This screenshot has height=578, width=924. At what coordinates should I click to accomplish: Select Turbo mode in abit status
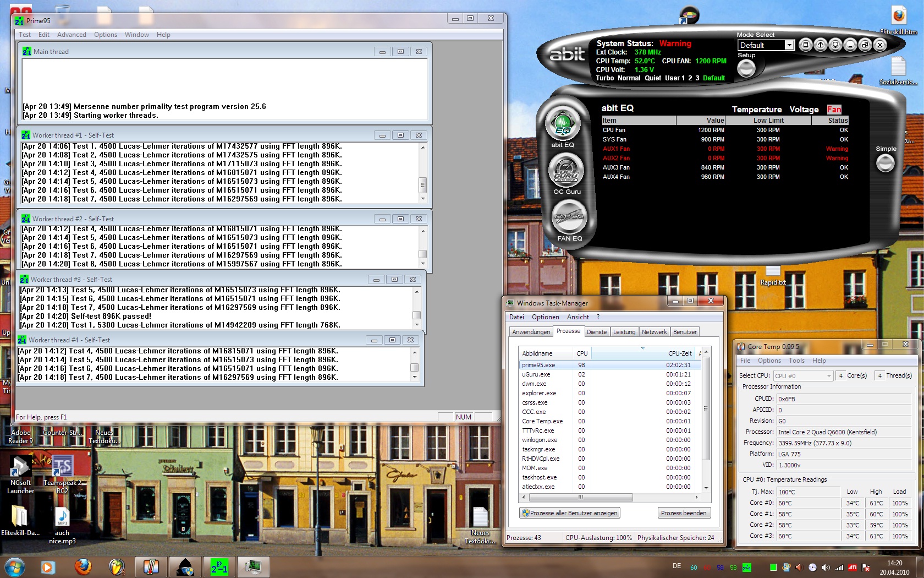tap(604, 78)
